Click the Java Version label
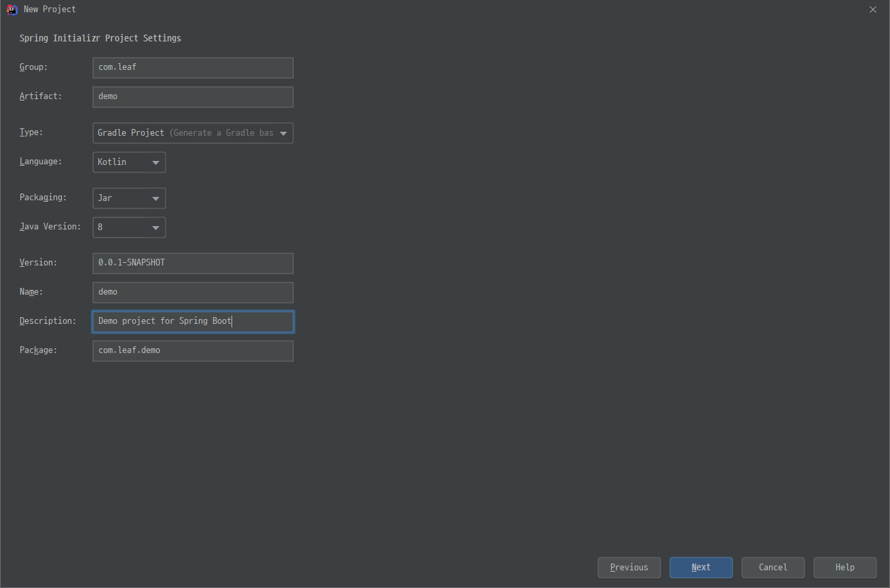Viewport: 890px width, 588px height. [50, 227]
